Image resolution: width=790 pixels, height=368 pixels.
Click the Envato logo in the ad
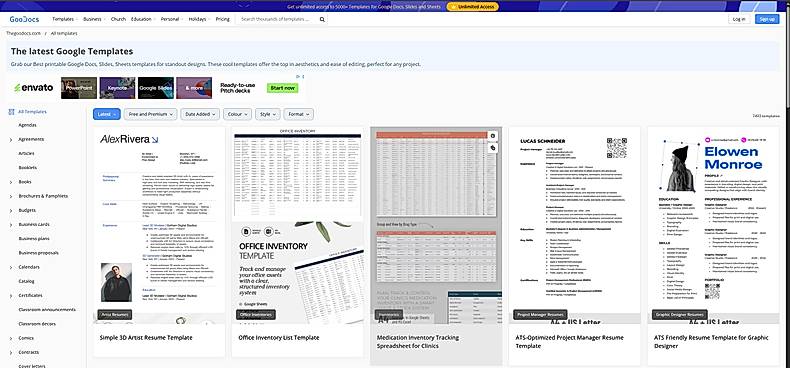33,88
